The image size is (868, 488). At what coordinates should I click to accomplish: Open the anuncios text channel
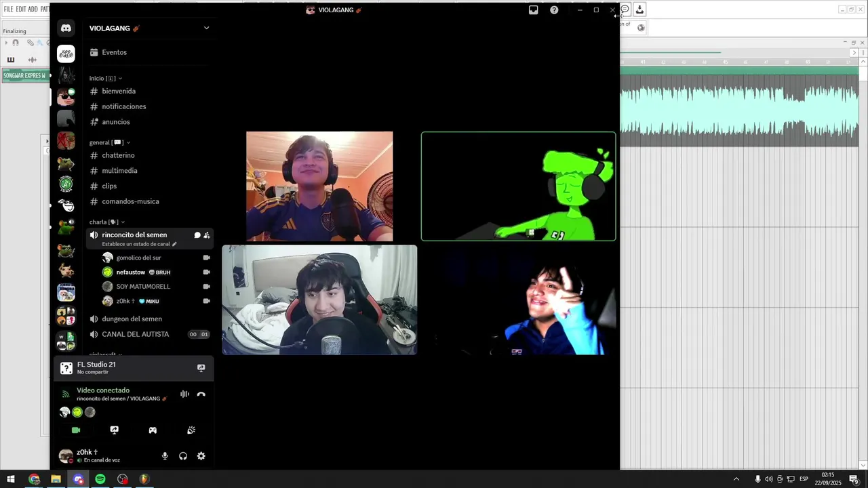[149, 122]
